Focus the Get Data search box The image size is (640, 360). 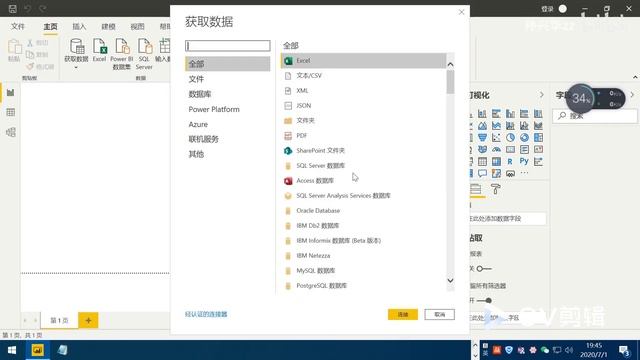(x=227, y=46)
